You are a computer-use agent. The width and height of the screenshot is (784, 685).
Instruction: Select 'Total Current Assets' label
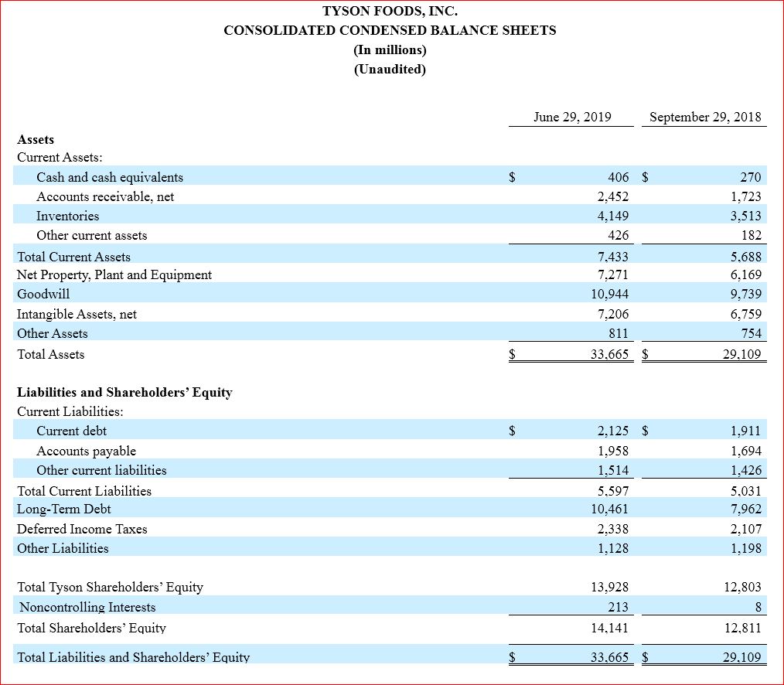pyautogui.click(x=73, y=257)
